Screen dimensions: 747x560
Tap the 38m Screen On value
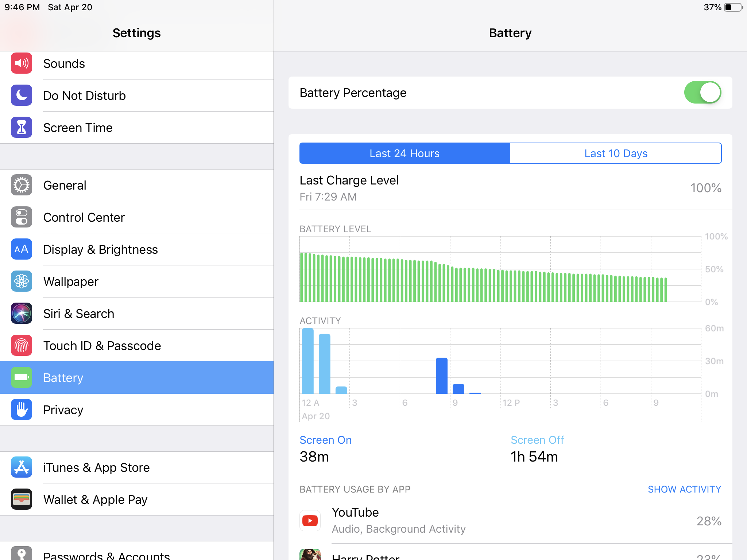[314, 457]
